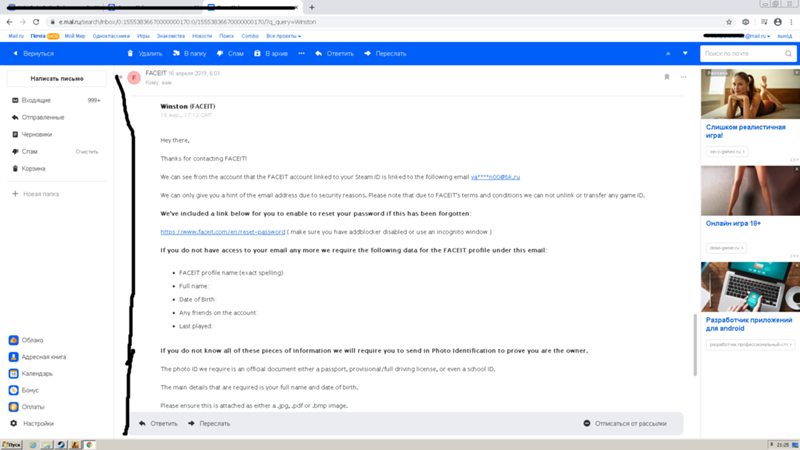Create a Новая папка folder
The width and height of the screenshot is (800, 450).
(x=36, y=194)
